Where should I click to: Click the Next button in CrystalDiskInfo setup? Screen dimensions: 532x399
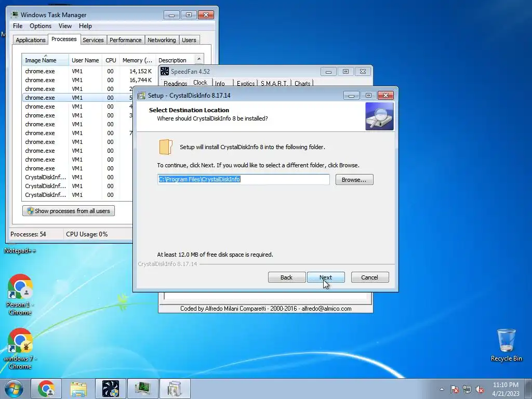tap(326, 277)
